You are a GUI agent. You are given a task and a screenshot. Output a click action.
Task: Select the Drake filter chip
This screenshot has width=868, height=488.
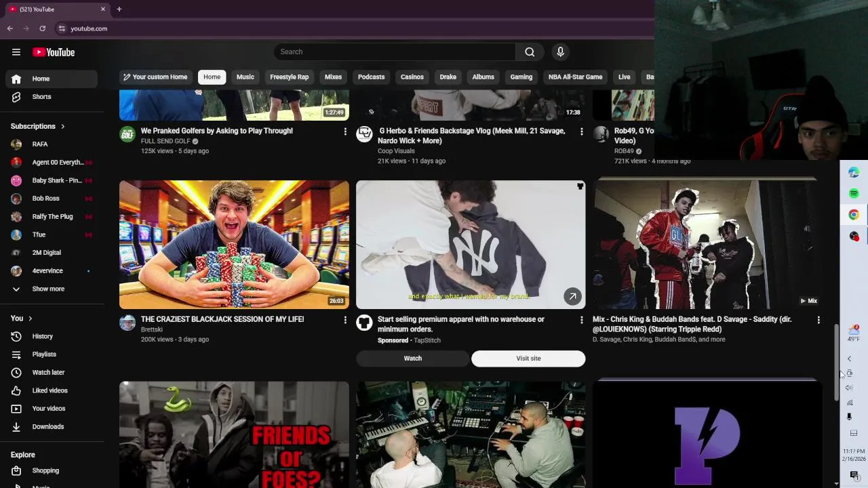[448, 77]
